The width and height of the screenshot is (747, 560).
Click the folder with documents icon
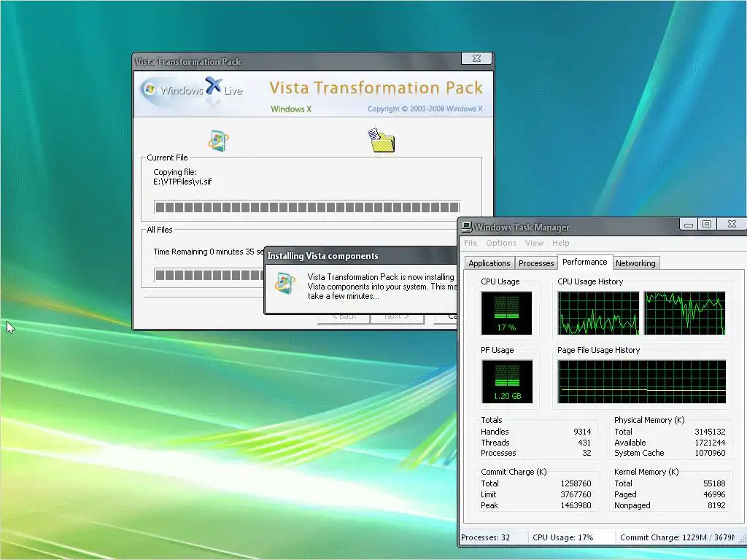click(382, 141)
